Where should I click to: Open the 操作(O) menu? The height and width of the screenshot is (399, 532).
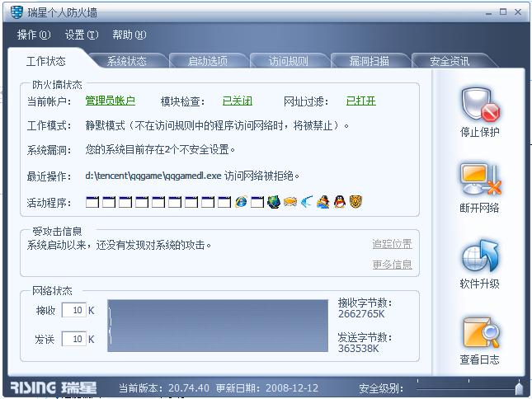tap(34, 35)
